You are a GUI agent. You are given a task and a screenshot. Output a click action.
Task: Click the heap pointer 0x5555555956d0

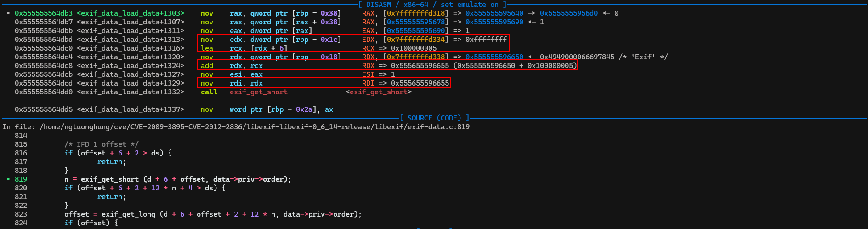tap(568, 13)
